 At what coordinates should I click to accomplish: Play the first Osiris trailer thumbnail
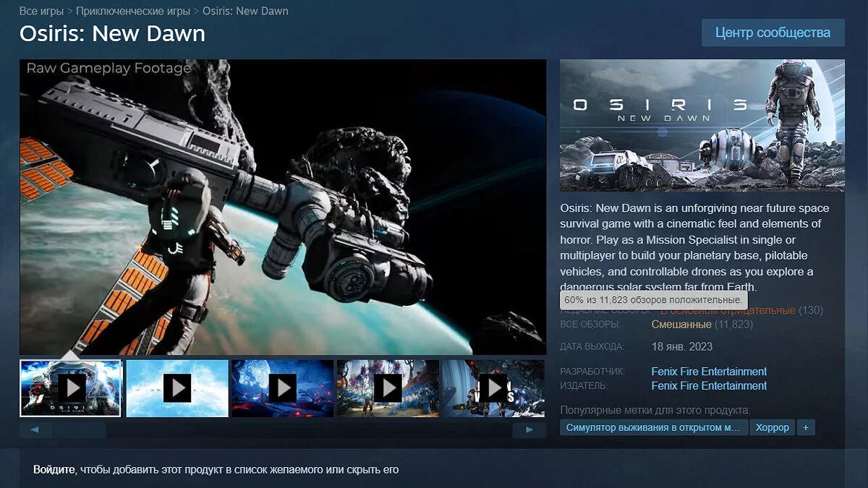tap(71, 388)
